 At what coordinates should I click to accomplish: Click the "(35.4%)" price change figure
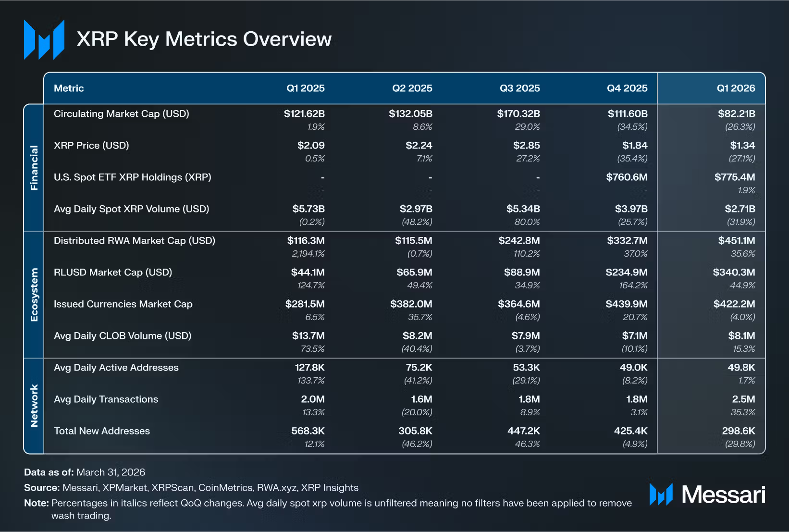(632, 159)
